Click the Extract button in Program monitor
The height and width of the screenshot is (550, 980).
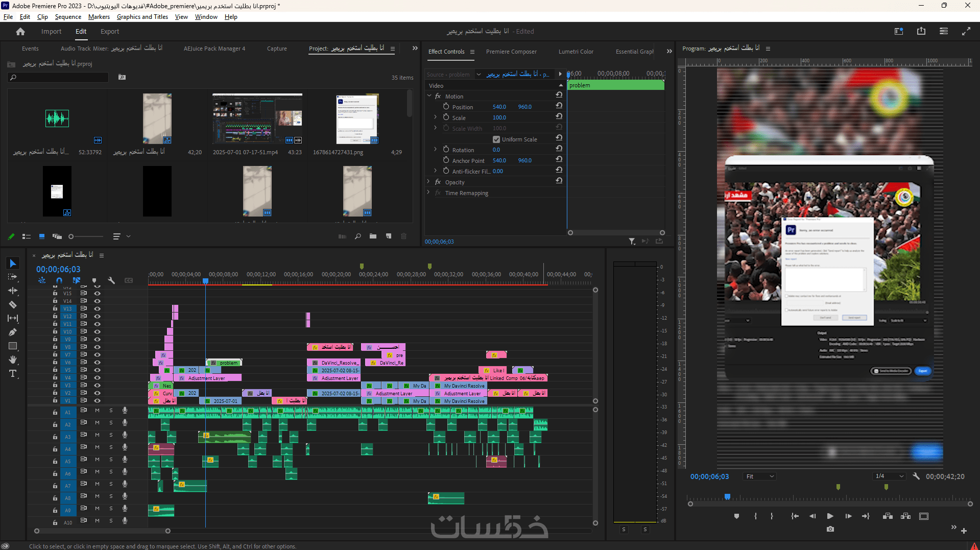pos(906,516)
